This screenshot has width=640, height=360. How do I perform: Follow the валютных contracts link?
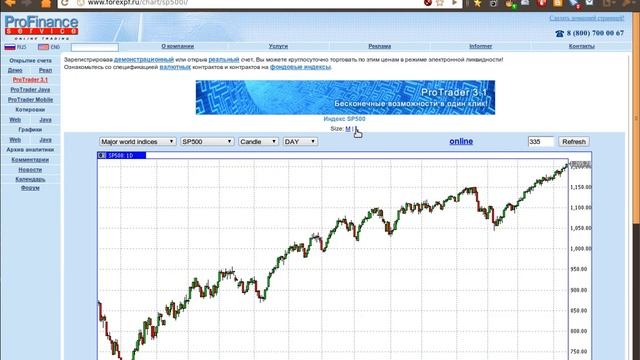pyautogui.click(x=175, y=67)
